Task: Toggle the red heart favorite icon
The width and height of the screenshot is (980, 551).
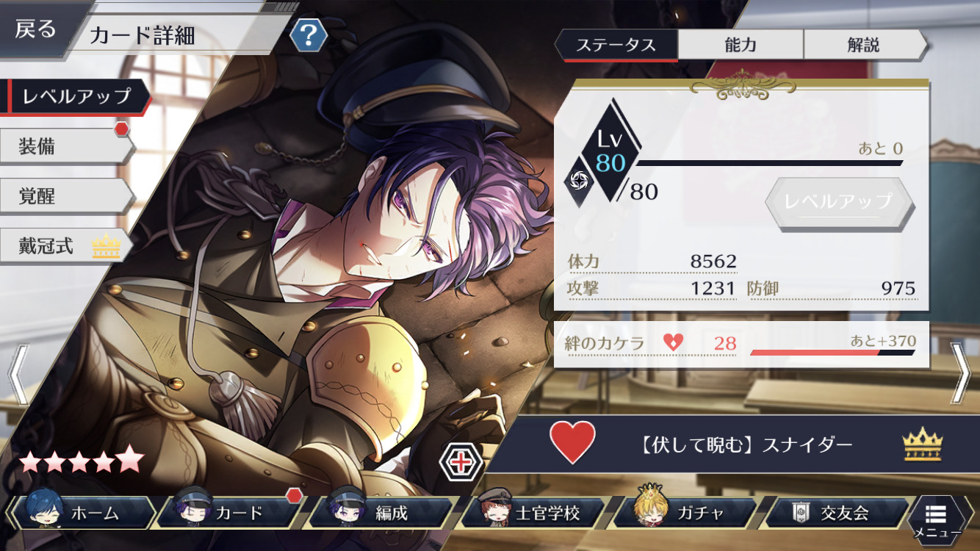Action: 572,442
